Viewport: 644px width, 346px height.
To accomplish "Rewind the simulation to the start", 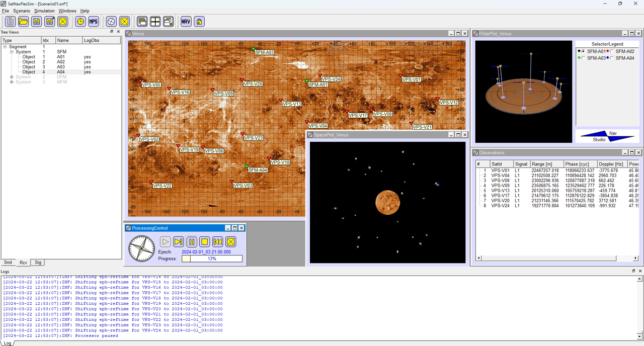I will (x=218, y=242).
